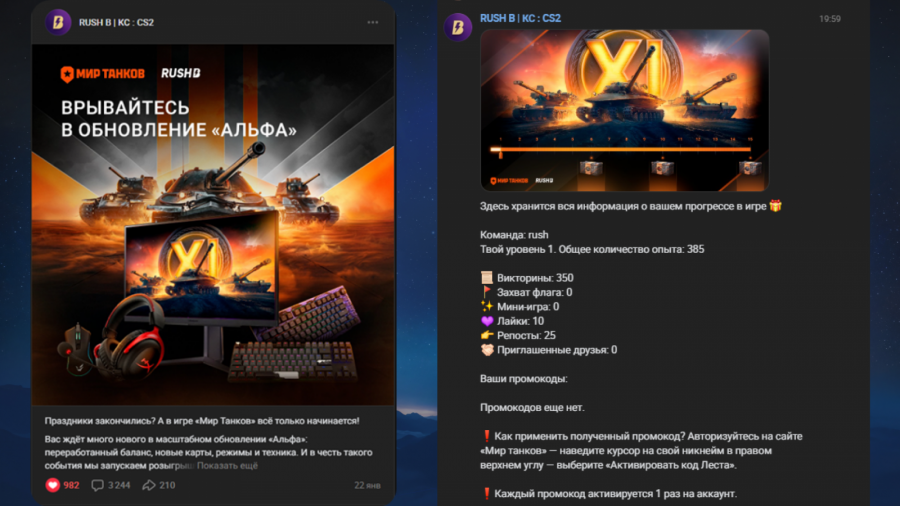The width and height of the screenshot is (900, 506).
Task: Click the "Викторины: 350" line
Action: [526, 278]
